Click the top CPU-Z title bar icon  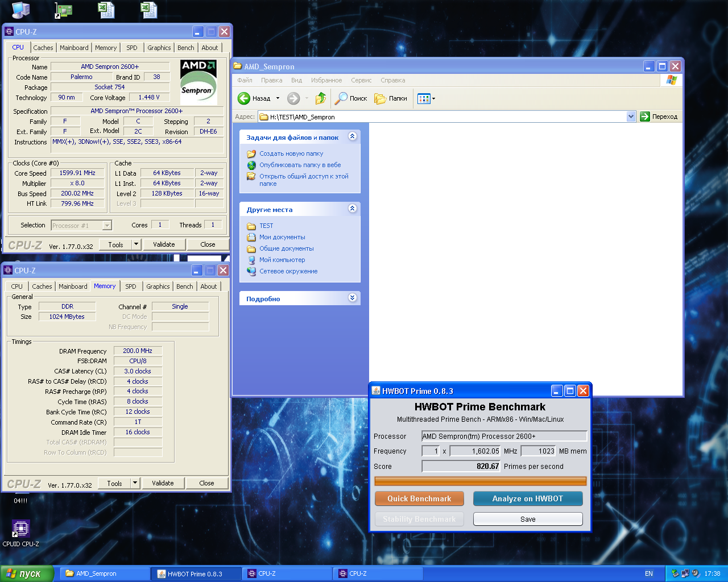[x=9, y=32]
